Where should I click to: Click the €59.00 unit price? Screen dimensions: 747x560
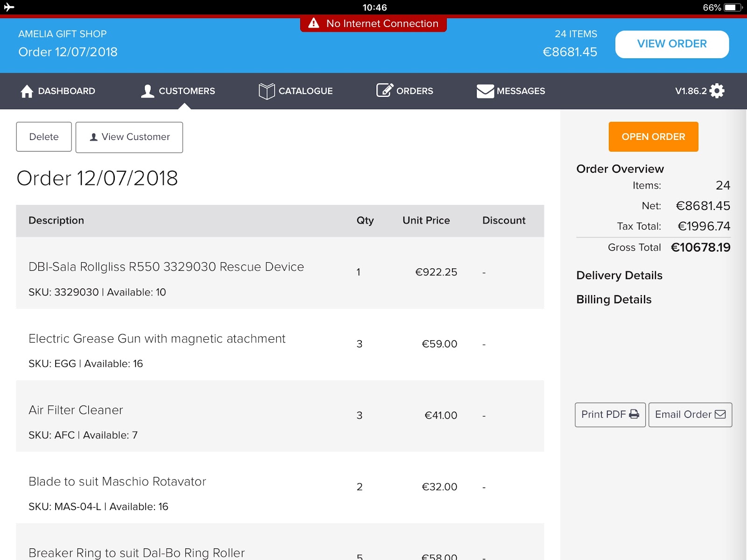coord(439,344)
